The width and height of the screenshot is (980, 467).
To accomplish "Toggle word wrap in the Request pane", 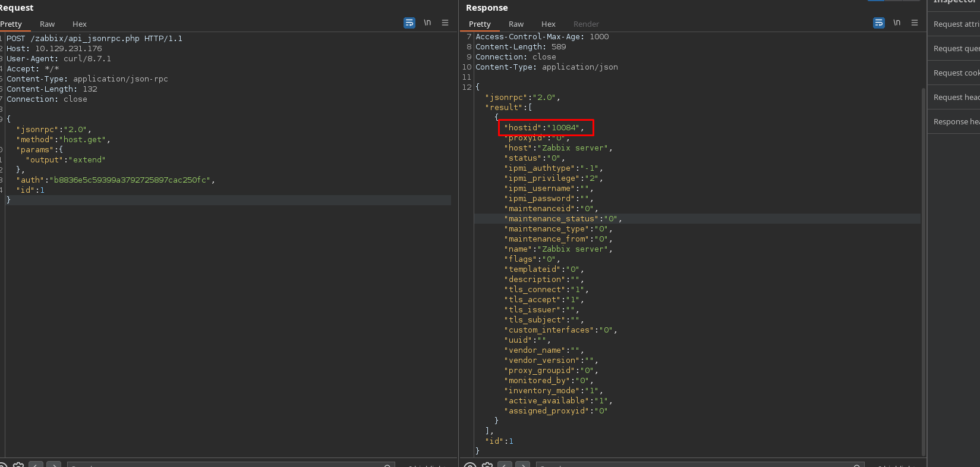I will coord(409,23).
